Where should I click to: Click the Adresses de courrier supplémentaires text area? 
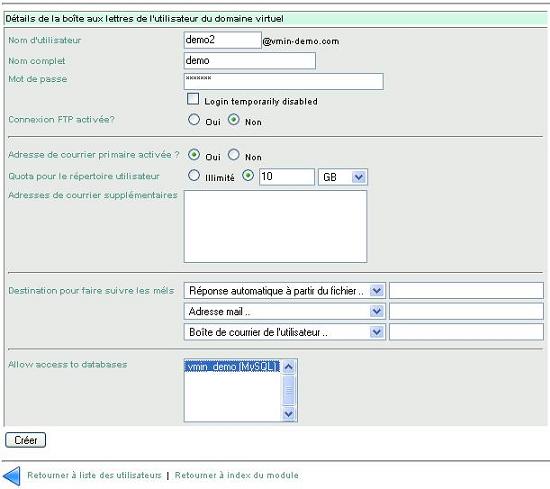point(275,226)
